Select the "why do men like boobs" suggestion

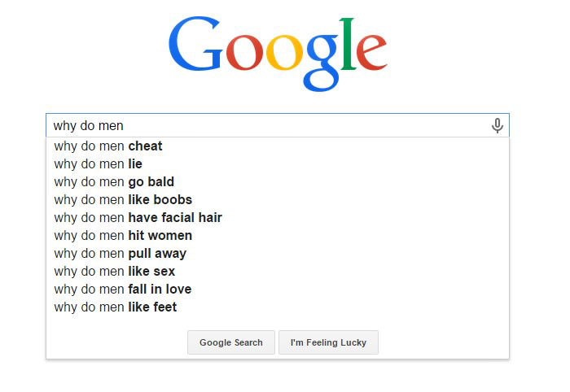[278, 199]
